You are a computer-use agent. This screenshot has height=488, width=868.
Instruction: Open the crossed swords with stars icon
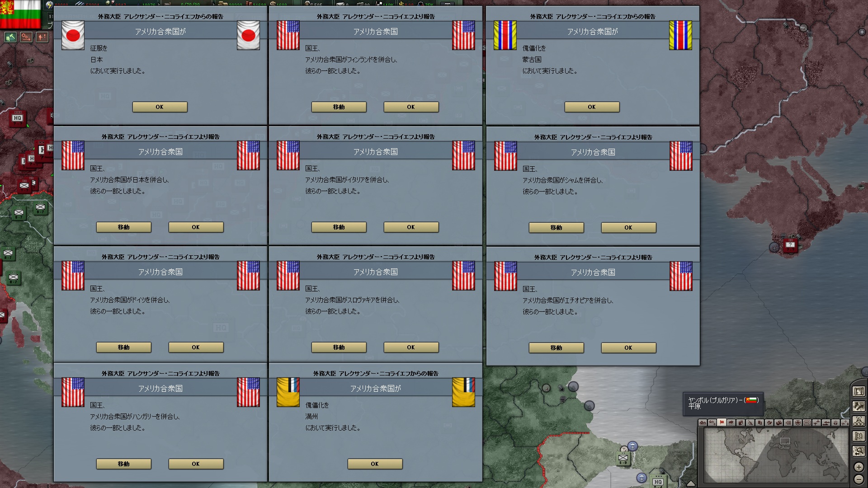coord(859,421)
